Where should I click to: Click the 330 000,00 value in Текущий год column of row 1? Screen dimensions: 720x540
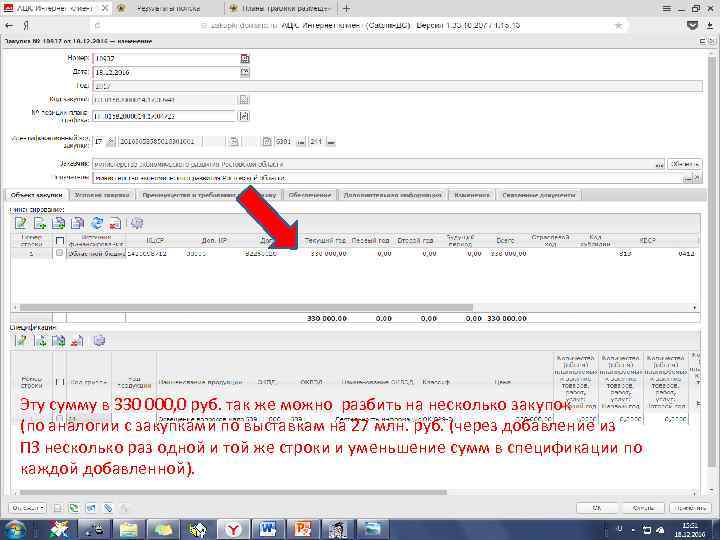point(329,253)
